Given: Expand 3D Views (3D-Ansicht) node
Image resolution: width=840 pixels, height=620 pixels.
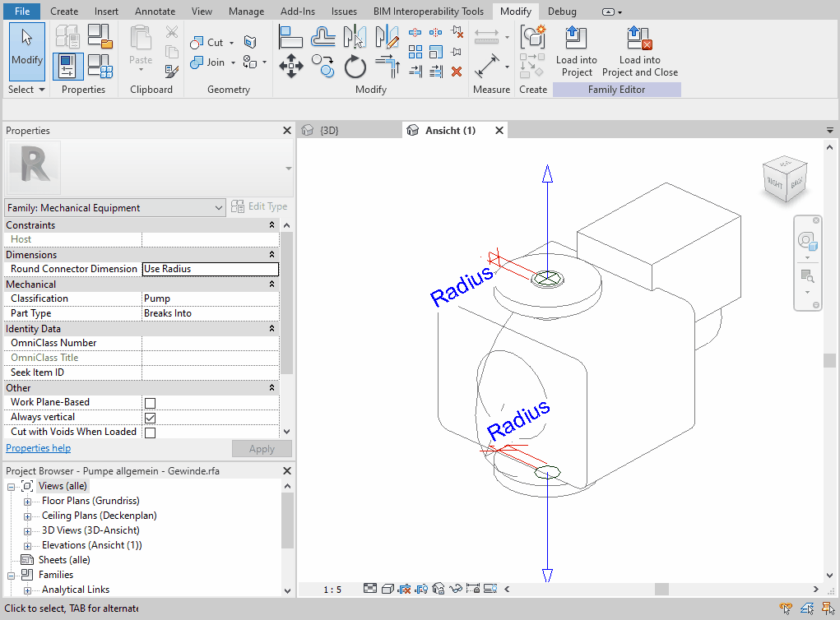Looking at the screenshot, I should click(27, 532).
